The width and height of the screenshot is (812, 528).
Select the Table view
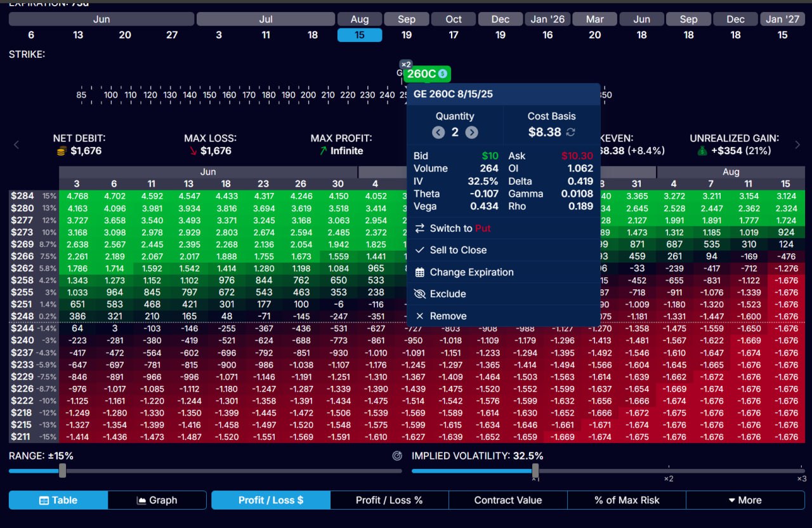click(58, 500)
